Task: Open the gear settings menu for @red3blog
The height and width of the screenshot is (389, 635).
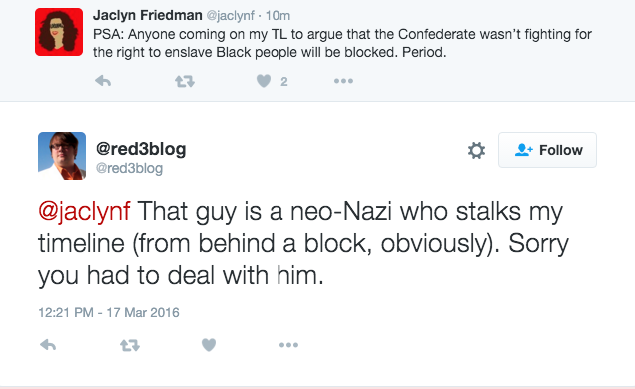Action: pos(476,150)
